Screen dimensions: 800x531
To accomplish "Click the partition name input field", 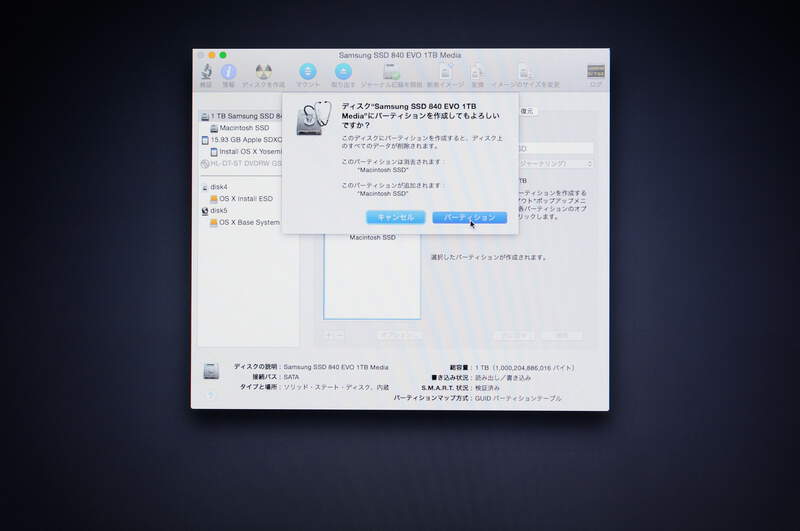I will tap(555, 148).
